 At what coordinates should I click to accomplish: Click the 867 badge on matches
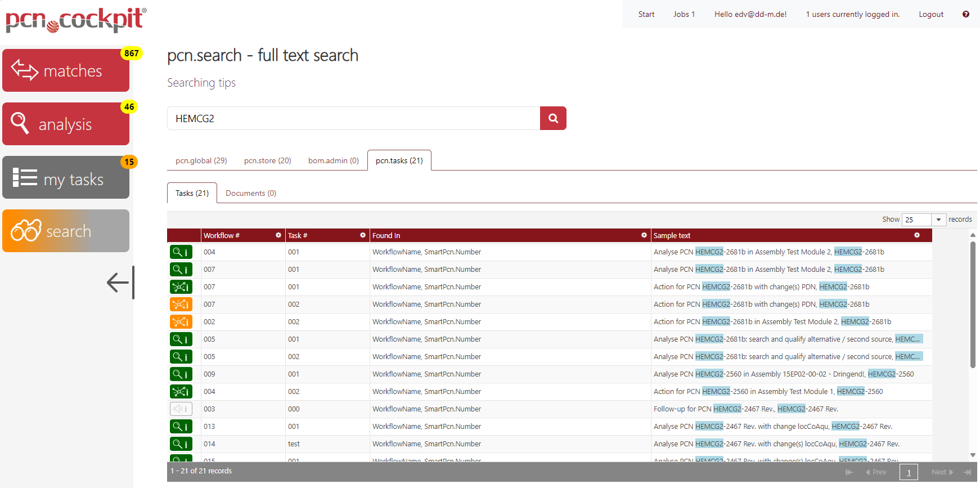click(x=132, y=53)
